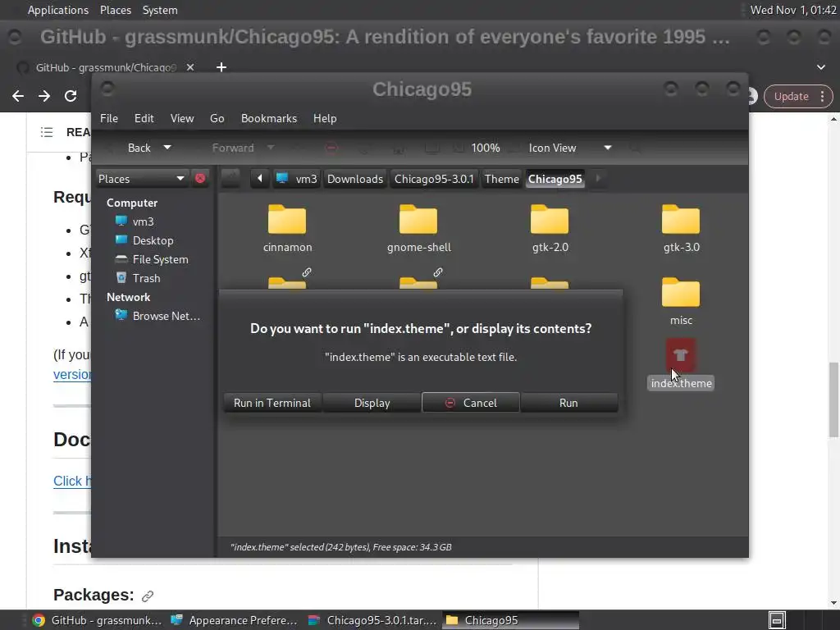Image resolution: width=840 pixels, height=630 pixels.
Task: Expand the Back history dropdown arrow
Action: click(x=167, y=148)
